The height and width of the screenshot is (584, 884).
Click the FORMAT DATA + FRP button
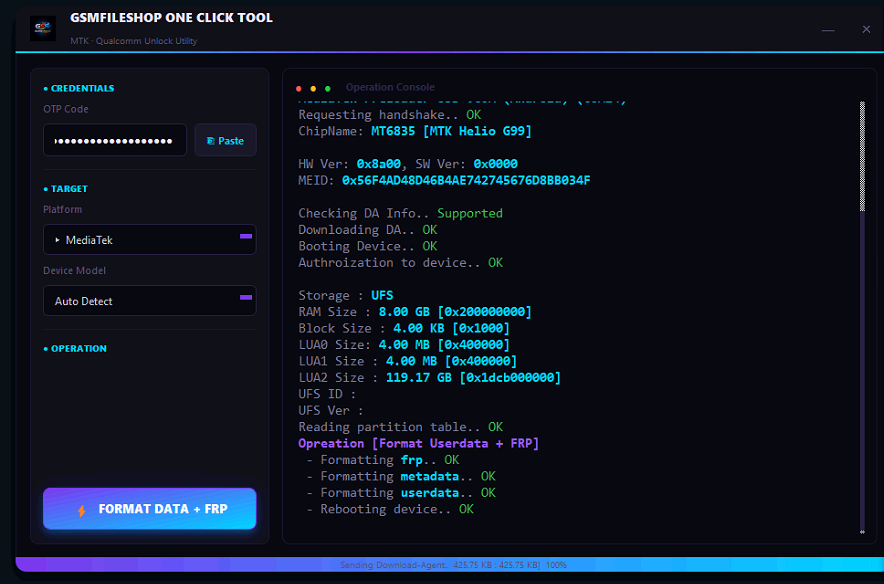pos(150,508)
